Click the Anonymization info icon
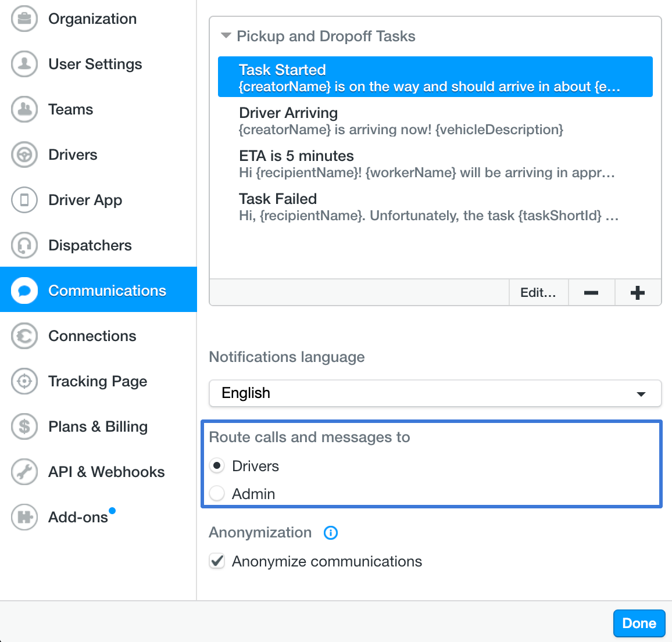 pos(331,533)
